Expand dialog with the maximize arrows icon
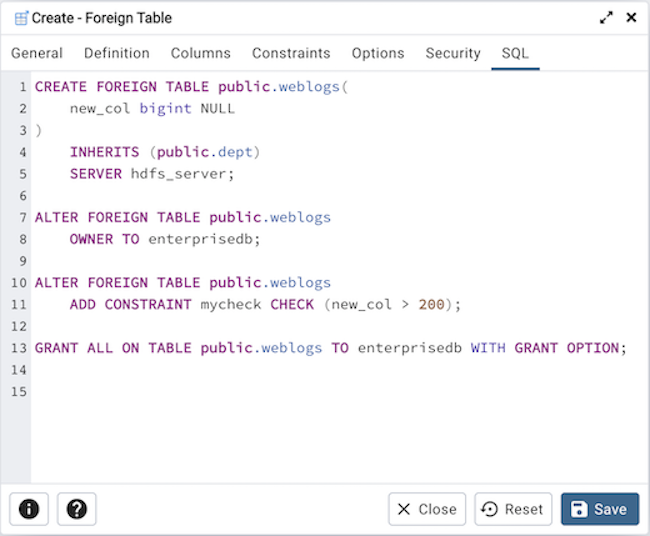 (606, 18)
